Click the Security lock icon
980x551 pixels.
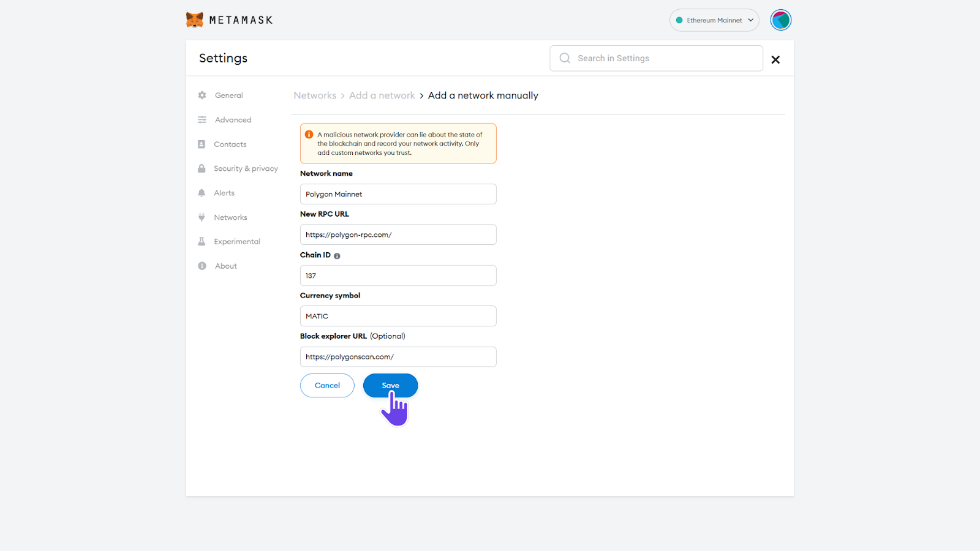point(202,168)
